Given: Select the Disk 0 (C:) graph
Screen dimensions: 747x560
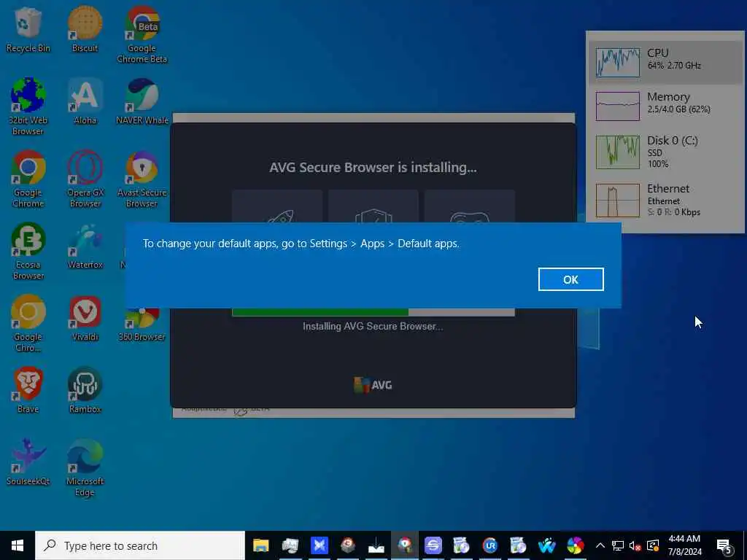Looking at the screenshot, I should (618, 152).
